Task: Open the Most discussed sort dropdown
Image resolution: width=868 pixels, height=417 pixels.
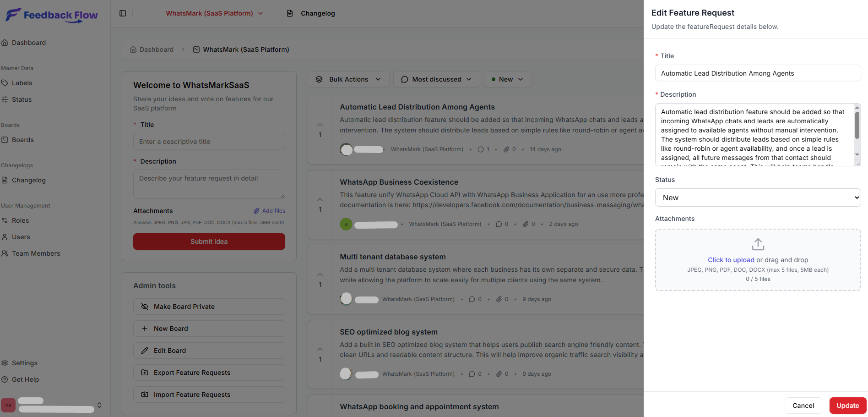Action: click(436, 79)
